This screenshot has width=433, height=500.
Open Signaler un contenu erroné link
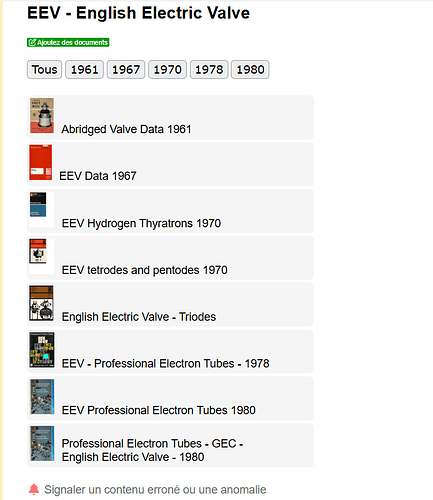coord(155,489)
